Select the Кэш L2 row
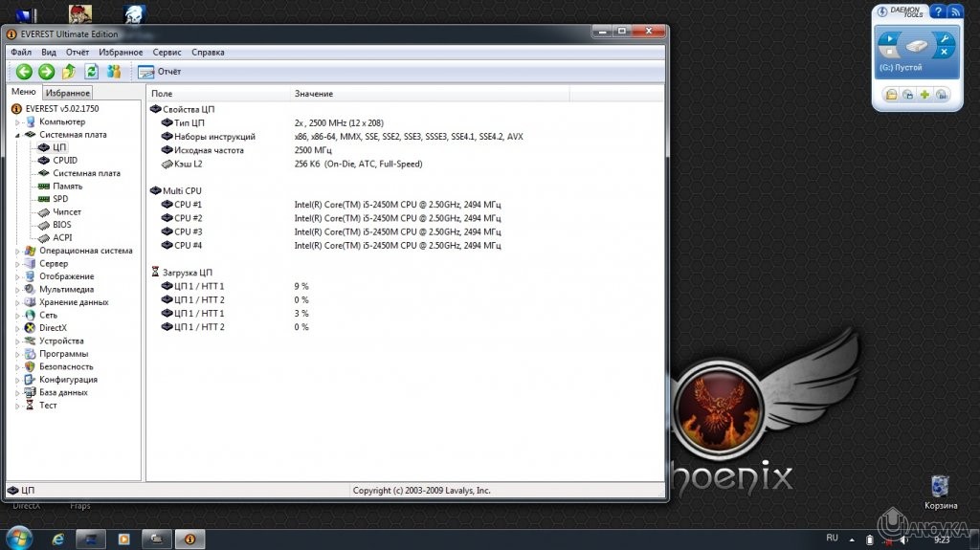Screen dimensions: 980x550 click(x=405, y=165)
